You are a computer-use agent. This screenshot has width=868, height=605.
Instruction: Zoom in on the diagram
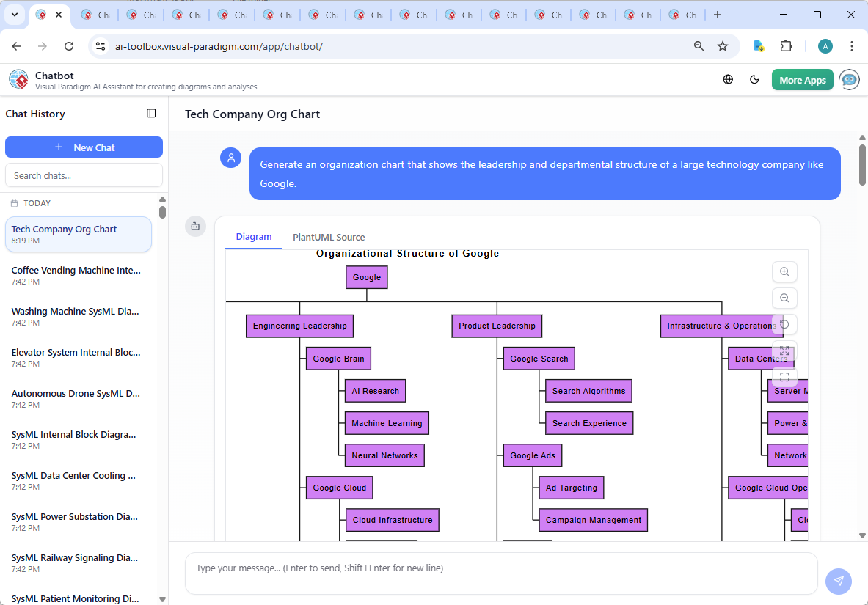click(784, 272)
